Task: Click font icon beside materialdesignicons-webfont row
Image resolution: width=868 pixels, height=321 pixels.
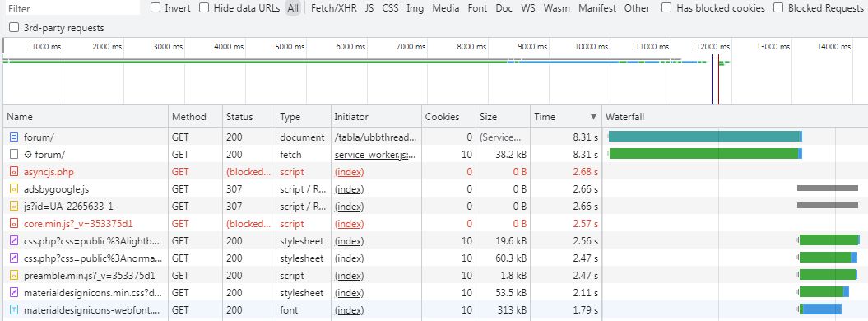Action: (x=14, y=310)
